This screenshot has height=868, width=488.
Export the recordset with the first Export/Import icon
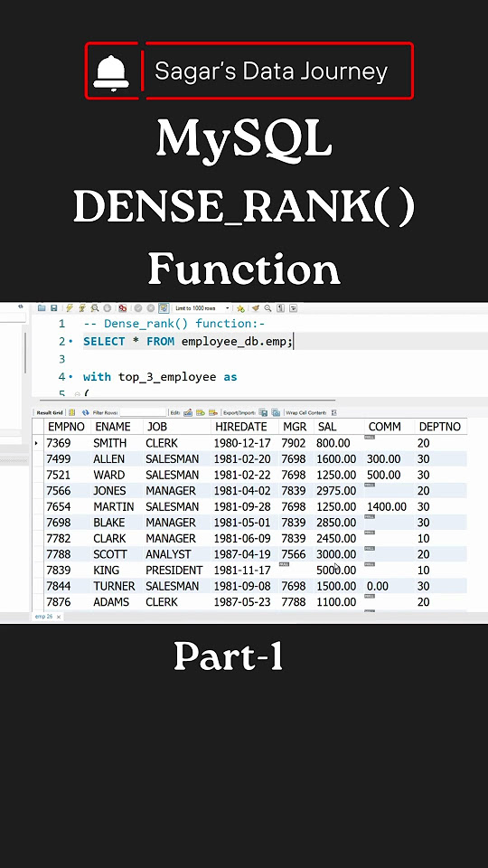tap(263, 412)
